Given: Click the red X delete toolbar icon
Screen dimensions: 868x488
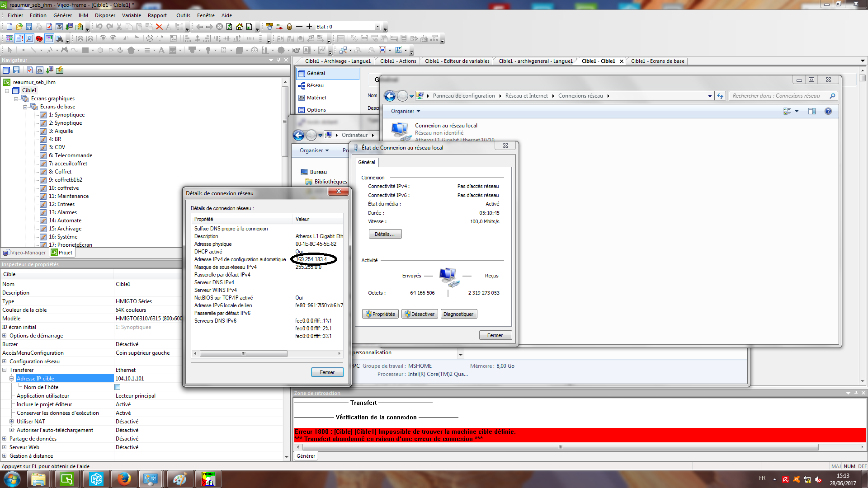Looking at the screenshot, I should click(159, 27).
